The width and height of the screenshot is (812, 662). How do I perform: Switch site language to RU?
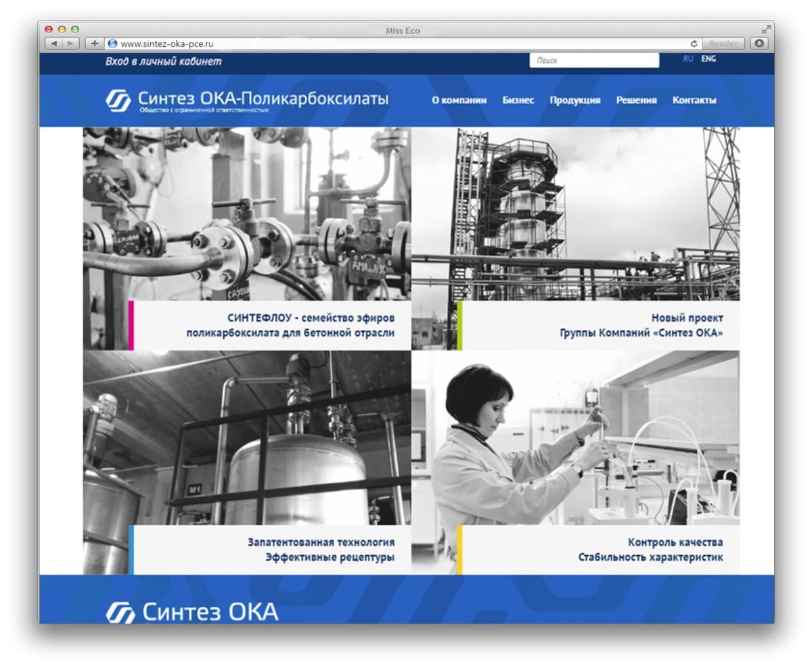pyautogui.click(x=688, y=59)
